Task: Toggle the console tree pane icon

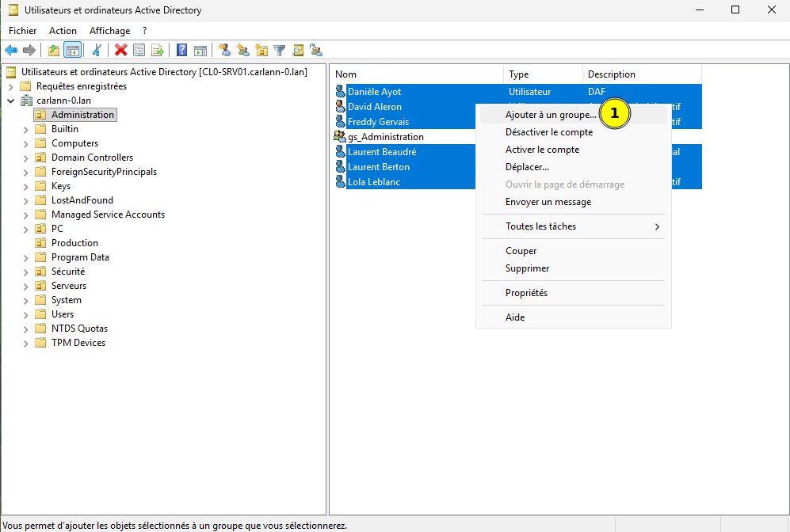Action: click(73, 51)
